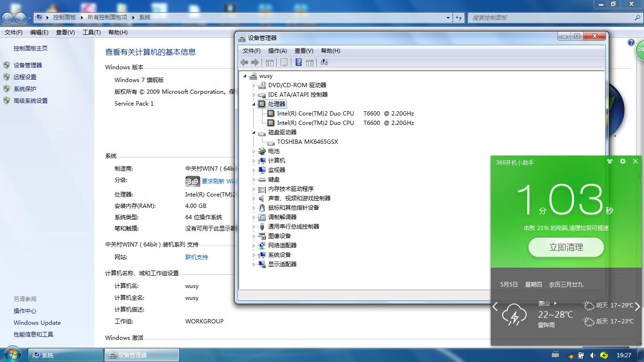Open the Device Manager help icon
The image size is (644, 362).
[x=298, y=62]
